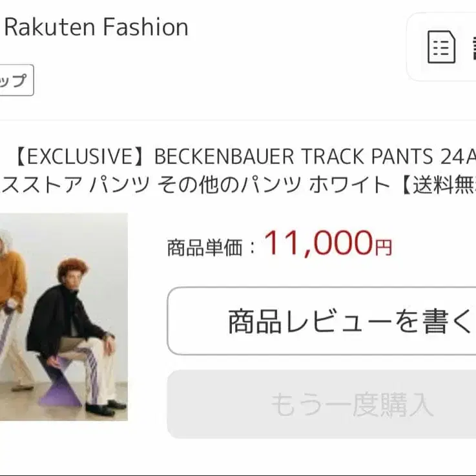Image resolution: width=476 pixels, height=476 pixels.
Task: Write a review with the 商品レビューを書く button
Action: (322, 321)
